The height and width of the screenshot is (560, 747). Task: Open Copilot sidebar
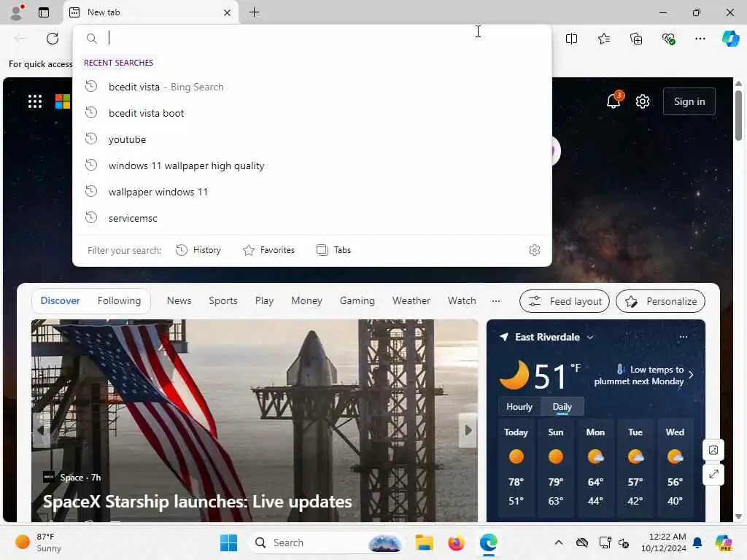coord(730,39)
